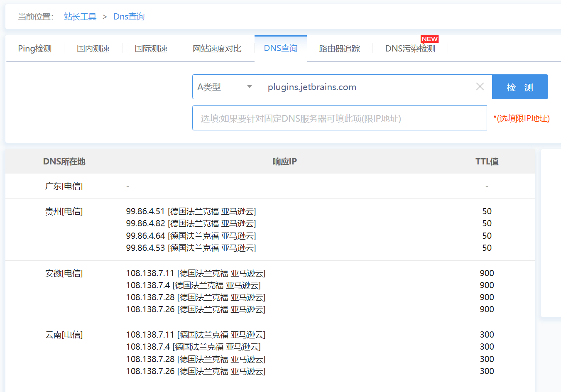Select the 国际测速 tab

click(x=151, y=49)
